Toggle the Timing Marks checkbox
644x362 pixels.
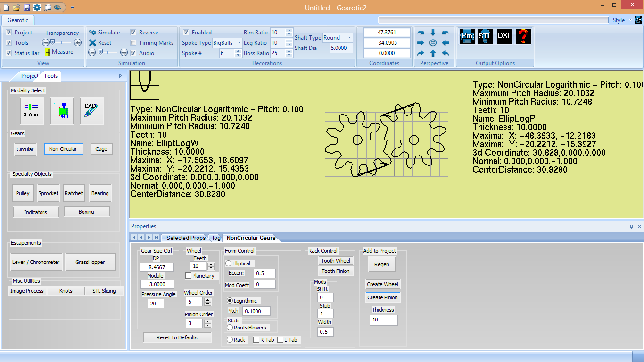click(x=133, y=43)
